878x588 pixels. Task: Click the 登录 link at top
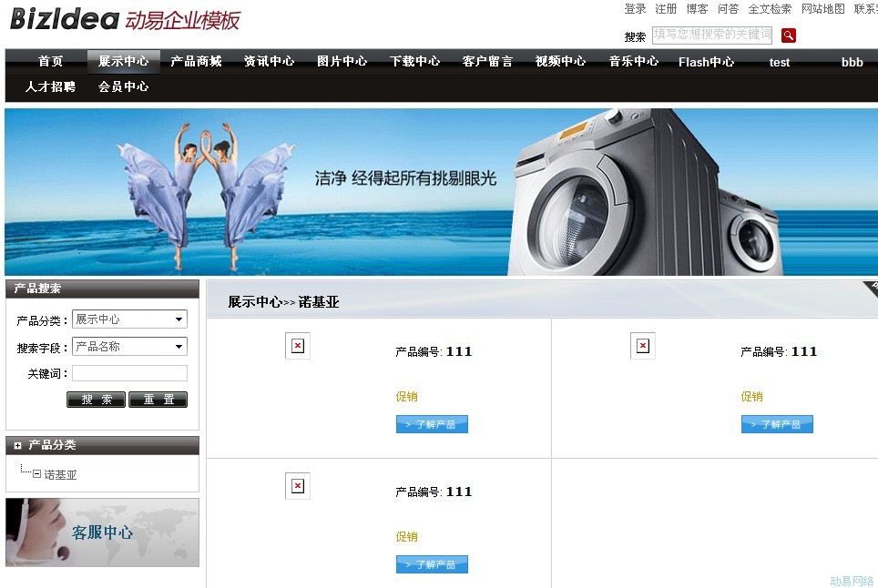[635, 9]
